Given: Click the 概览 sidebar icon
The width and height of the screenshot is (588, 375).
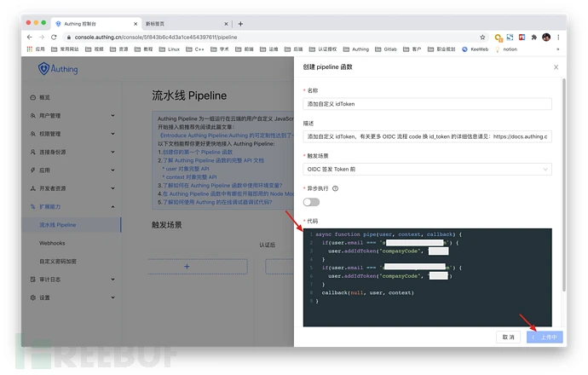Looking at the screenshot, I should coord(33,97).
